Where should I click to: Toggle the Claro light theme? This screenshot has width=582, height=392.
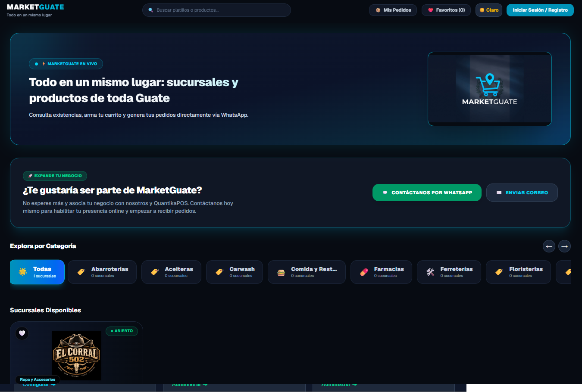pyautogui.click(x=489, y=10)
